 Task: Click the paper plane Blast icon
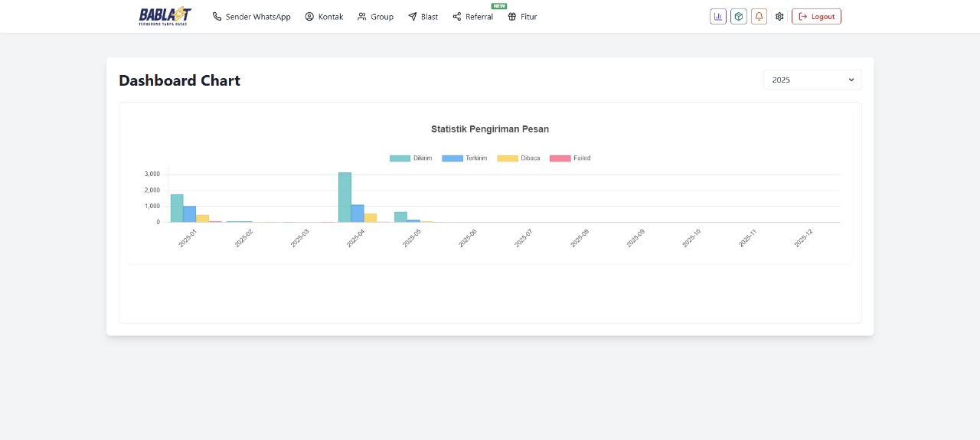pos(412,17)
